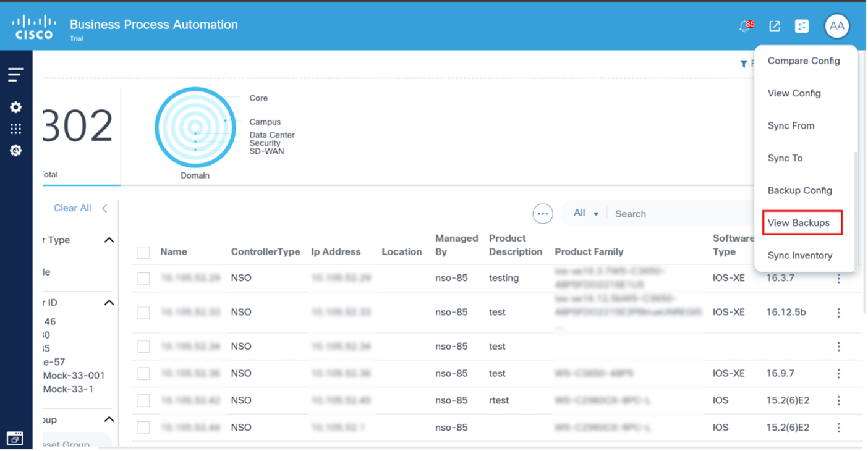Click the Cisco logo
This screenshot has height=451, width=868.
point(34,27)
